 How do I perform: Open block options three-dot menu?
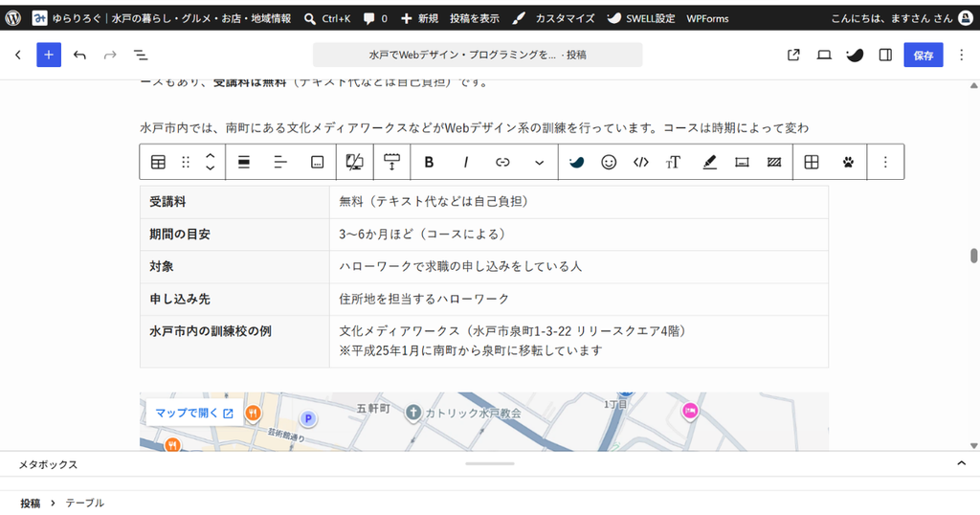coord(885,162)
